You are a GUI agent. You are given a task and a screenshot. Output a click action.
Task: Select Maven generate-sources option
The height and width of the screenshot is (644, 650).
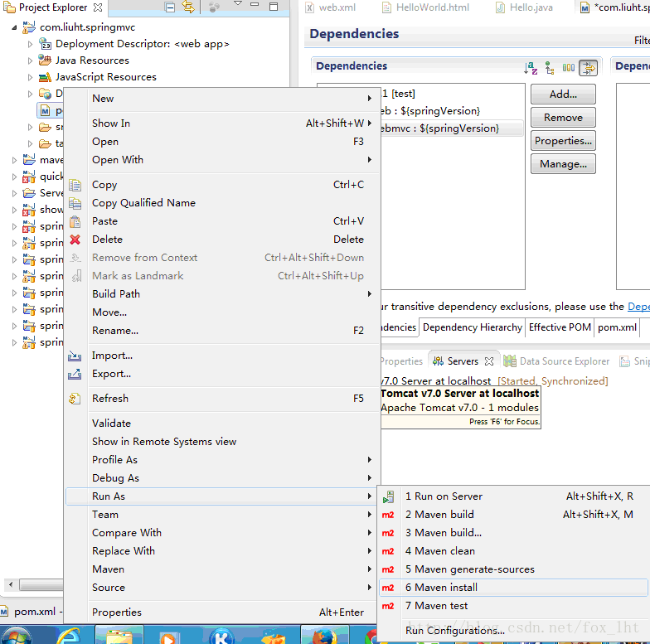point(513,569)
